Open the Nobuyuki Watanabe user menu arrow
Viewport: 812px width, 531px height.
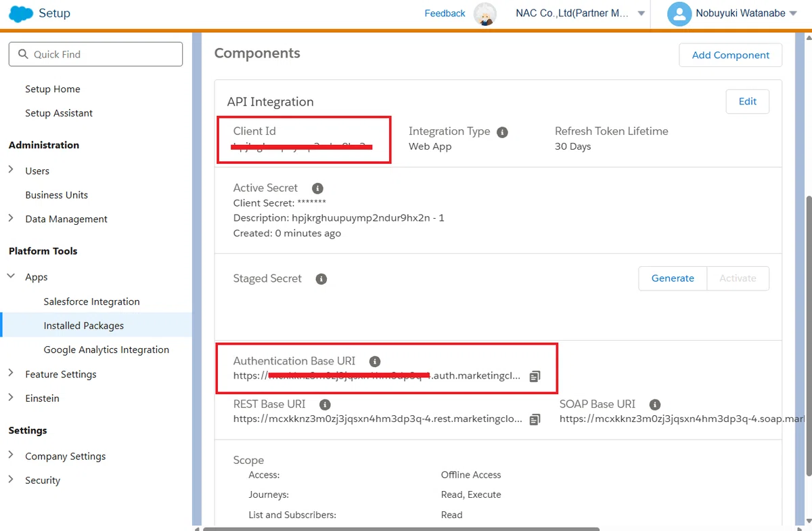(793, 14)
